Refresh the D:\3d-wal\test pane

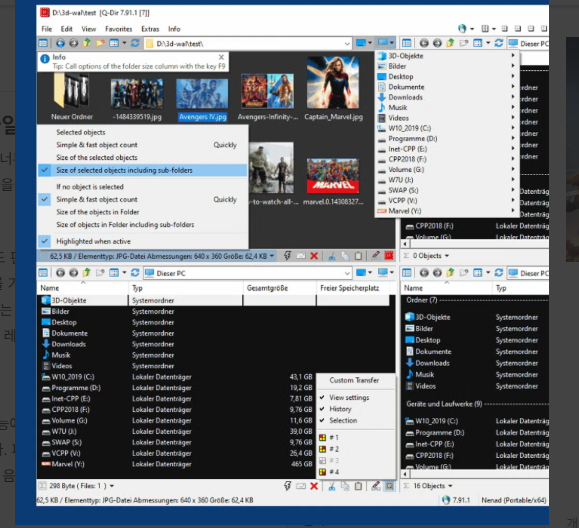(135, 43)
